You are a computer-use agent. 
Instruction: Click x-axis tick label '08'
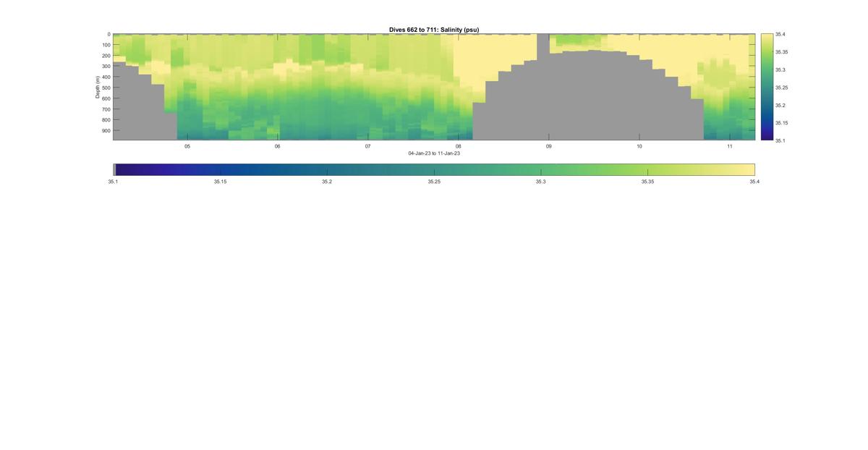[x=459, y=146]
